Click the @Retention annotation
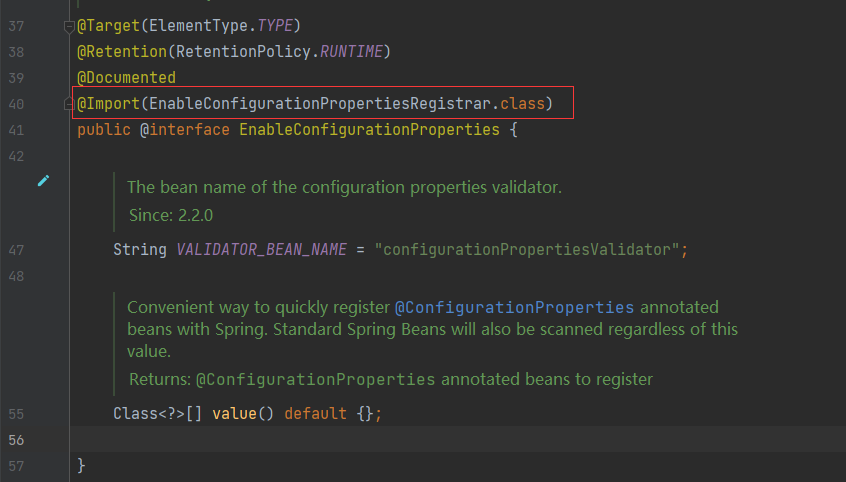This screenshot has height=482, width=846. (122, 52)
